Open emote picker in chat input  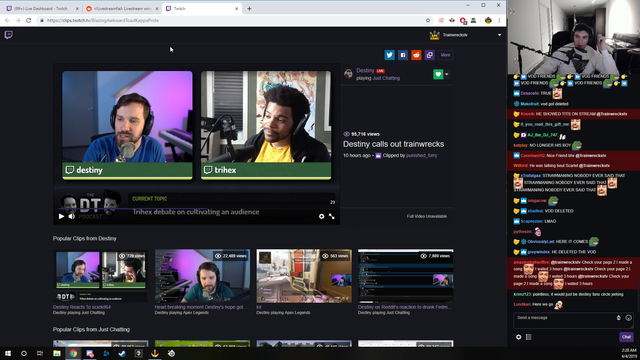click(x=629, y=318)
